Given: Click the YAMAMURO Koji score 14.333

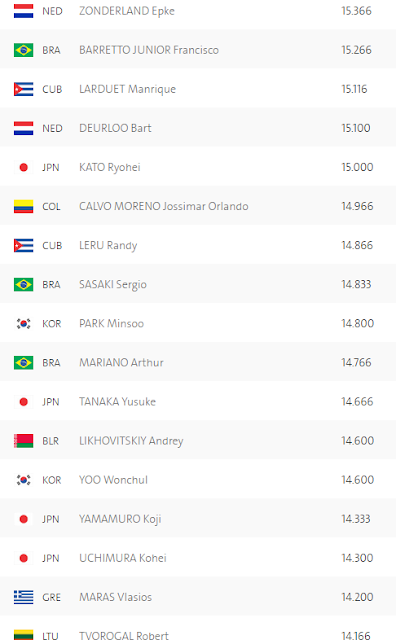Looking at the screenshot, I should point(356,519).
